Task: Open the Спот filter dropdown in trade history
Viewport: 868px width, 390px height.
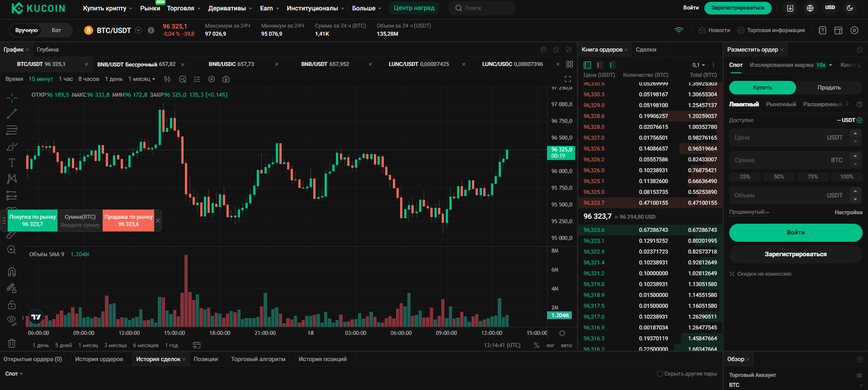Action: tap(14, 374)
